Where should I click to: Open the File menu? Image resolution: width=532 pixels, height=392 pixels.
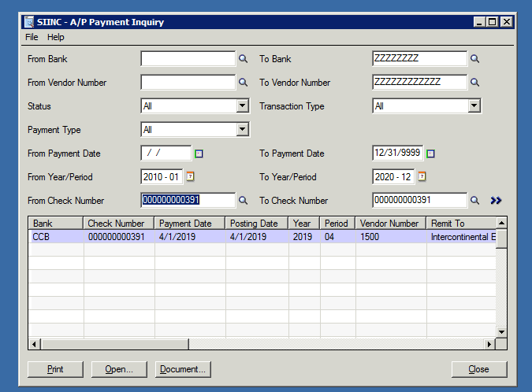[32, 37]
